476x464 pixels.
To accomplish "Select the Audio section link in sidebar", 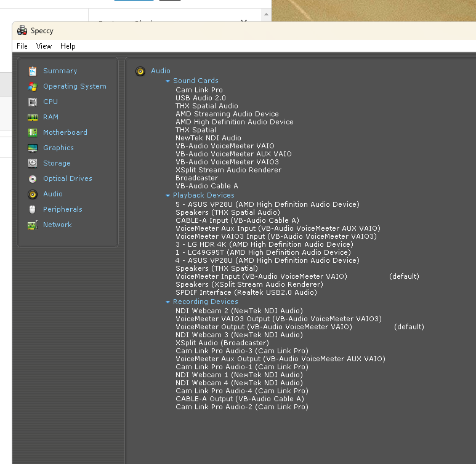I will click(x=53, y=194).
